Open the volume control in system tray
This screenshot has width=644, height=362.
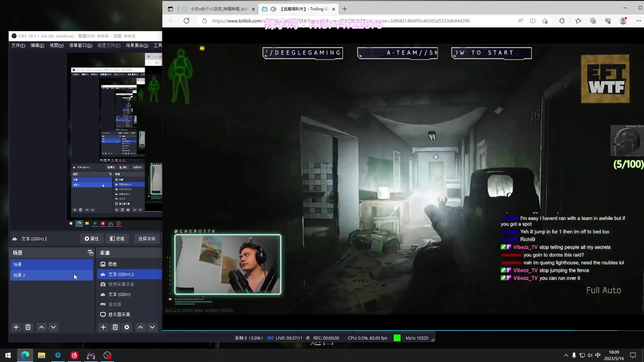(590, 355)
